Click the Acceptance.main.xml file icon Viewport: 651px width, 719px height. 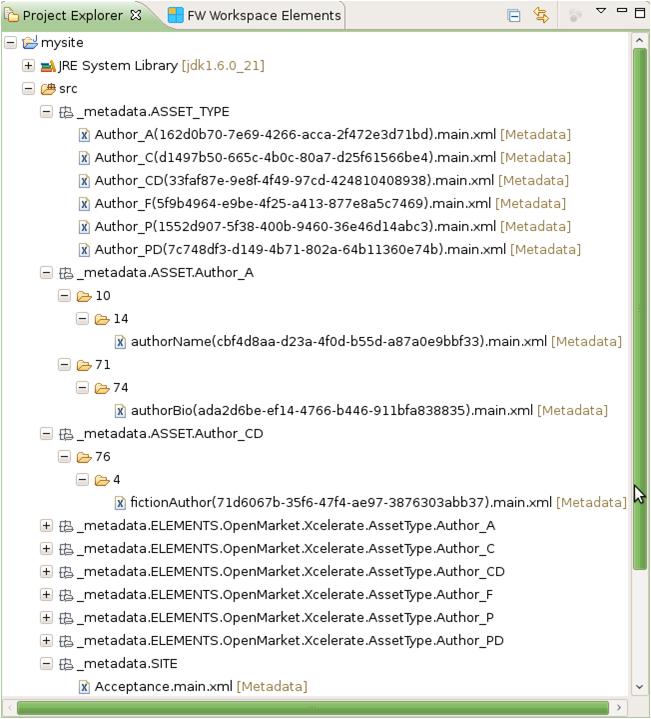pyautogui.click(x=84, y=687)
